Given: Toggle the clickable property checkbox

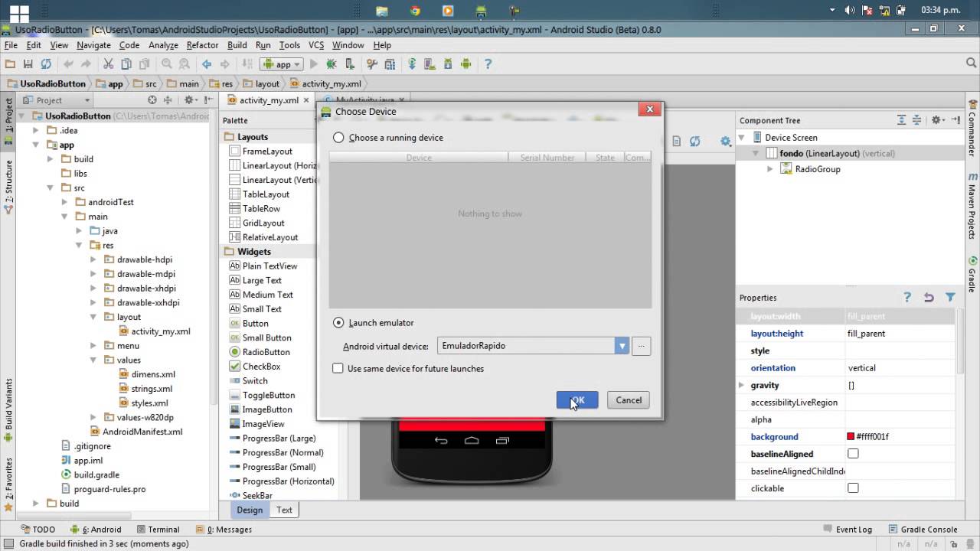Looking at the screenshot, I should [853, 488].
